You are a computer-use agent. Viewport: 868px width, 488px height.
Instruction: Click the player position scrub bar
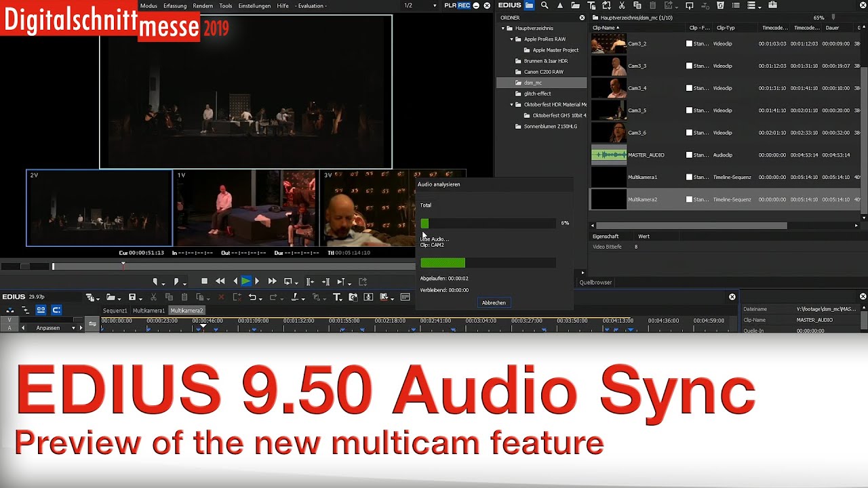point(234,266)
